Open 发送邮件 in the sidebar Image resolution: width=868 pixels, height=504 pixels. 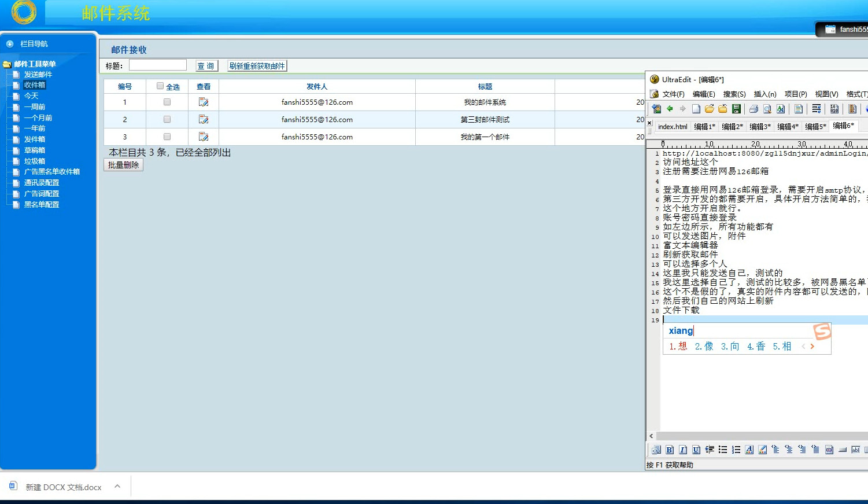[38, 75]
